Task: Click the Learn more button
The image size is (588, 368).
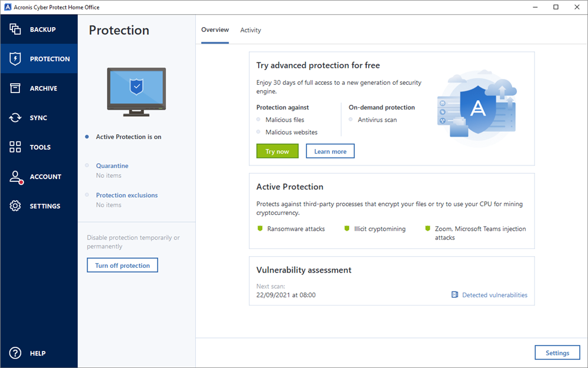Action: (x=330, y=151)
